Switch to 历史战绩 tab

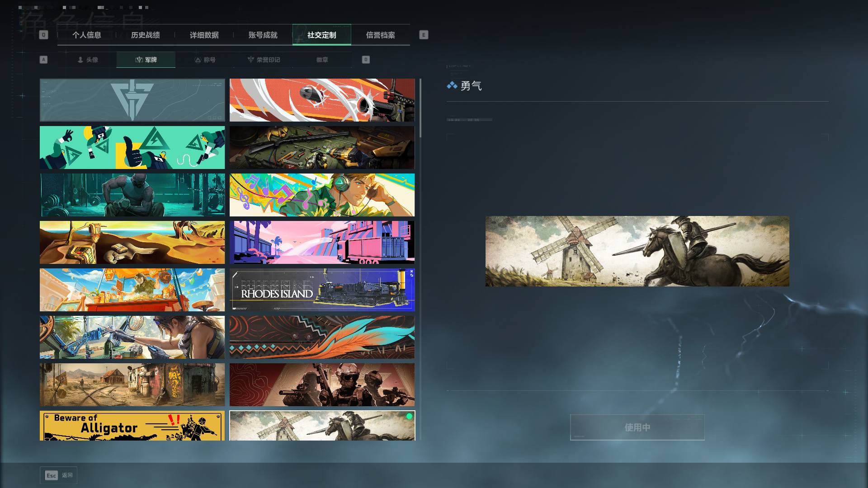[x=146, y=35]
